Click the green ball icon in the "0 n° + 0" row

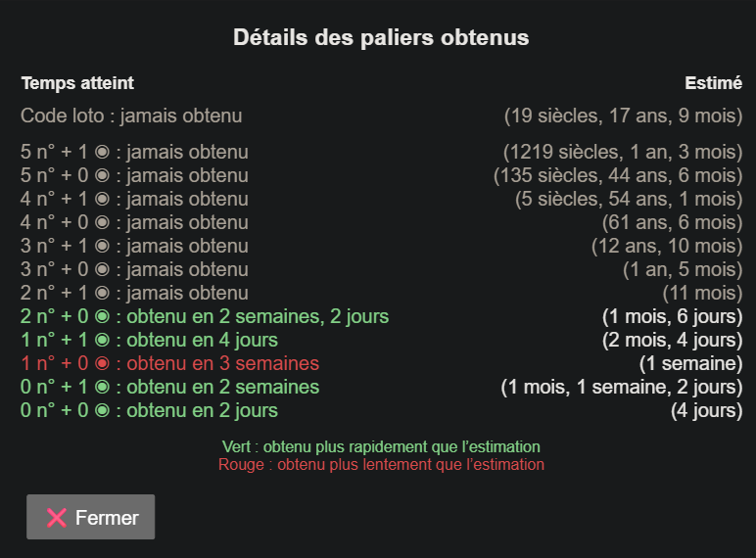pos(101,411)
